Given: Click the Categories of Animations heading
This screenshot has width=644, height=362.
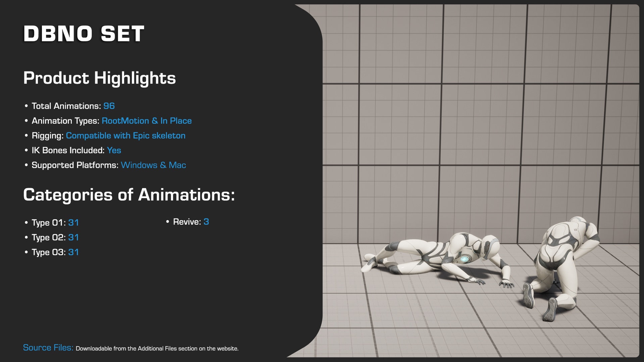Looking at the screenshot, I should [x=129, y=195].
